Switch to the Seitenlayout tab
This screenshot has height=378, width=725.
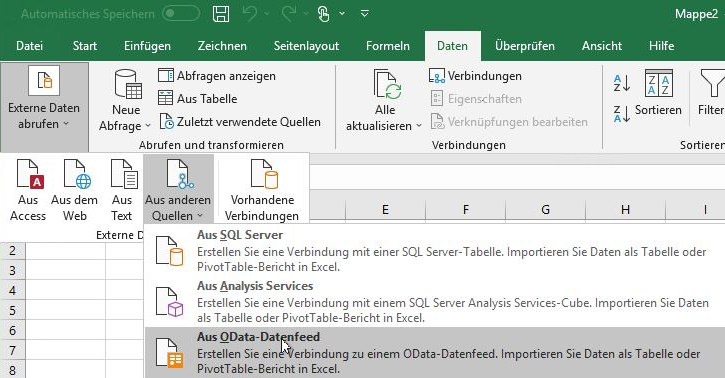click(306, 46)
